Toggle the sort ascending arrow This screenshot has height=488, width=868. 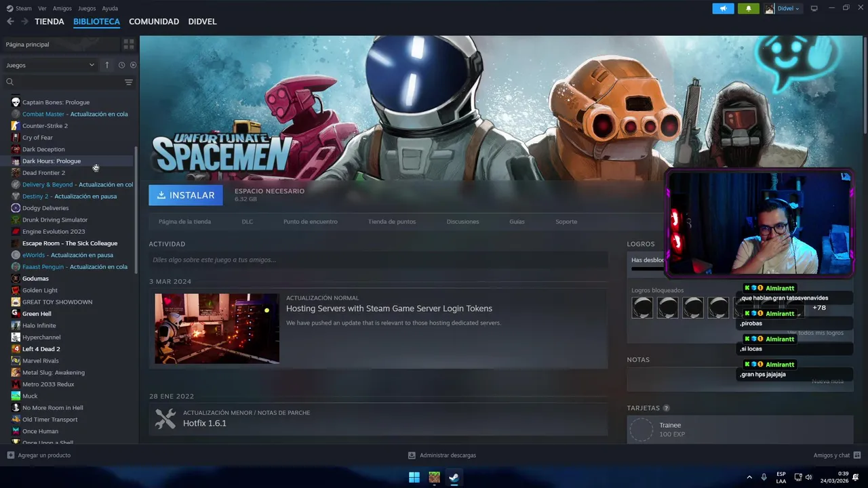[106, 65]
